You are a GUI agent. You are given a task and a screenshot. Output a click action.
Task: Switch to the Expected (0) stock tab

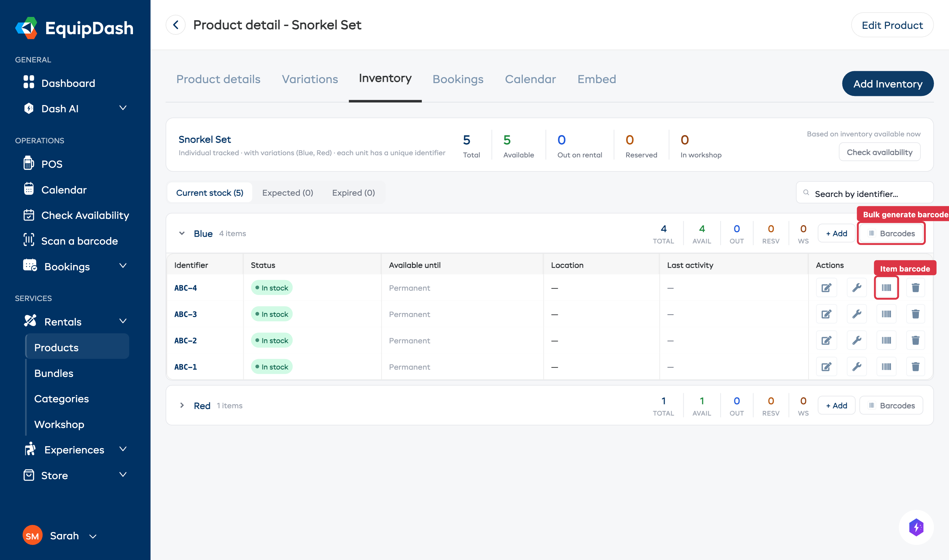(288, 193)
